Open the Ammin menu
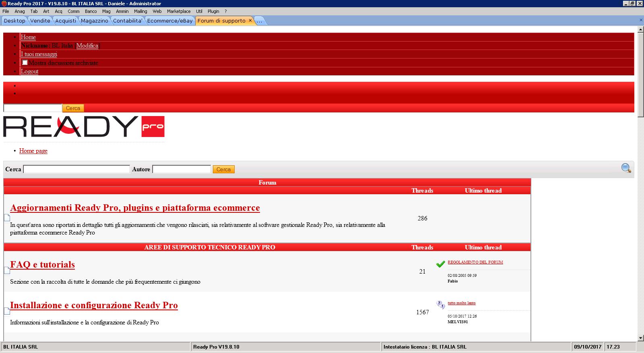 click(x=122, y=11)
